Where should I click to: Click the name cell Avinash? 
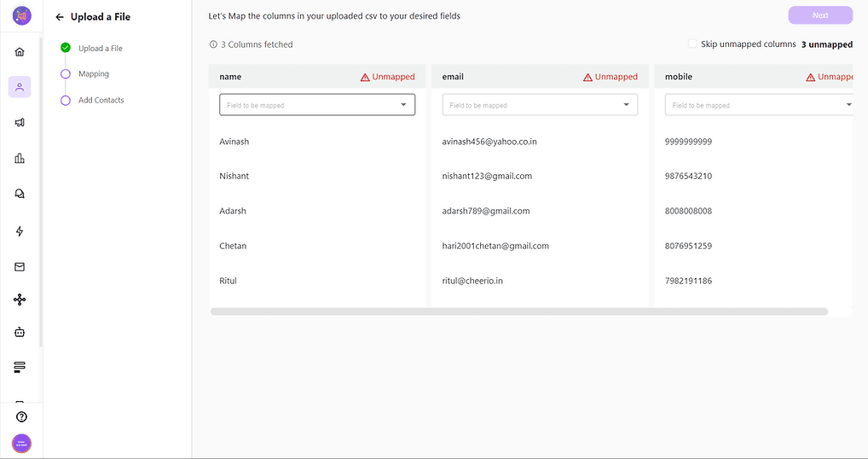[x=234, y=142]
